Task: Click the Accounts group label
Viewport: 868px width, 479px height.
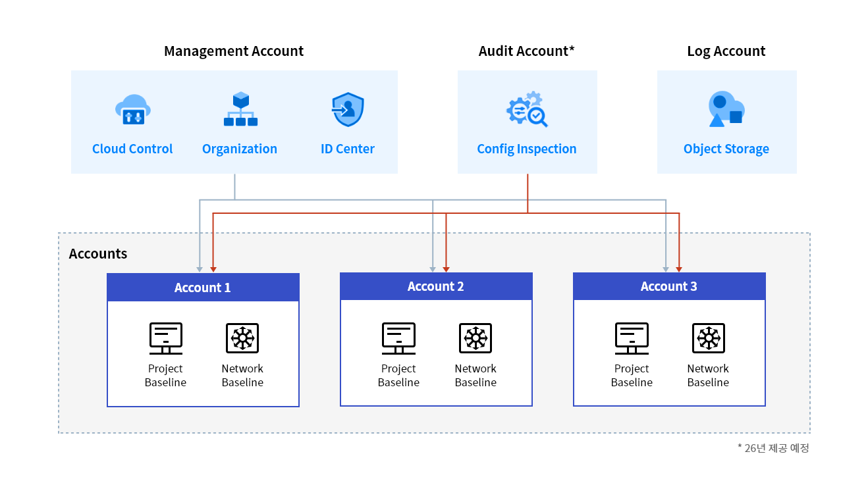Action: click(x=98, y=254)
